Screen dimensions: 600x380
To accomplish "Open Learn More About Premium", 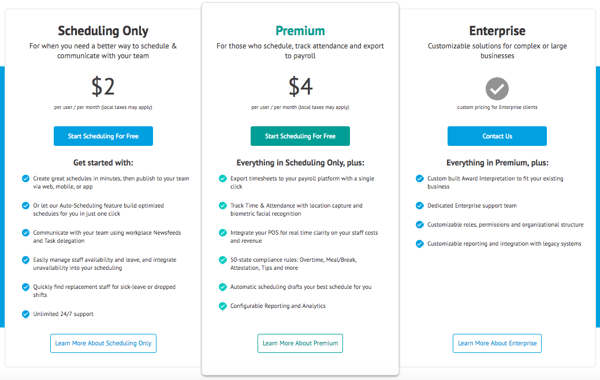I will click(x=300, y=343).
